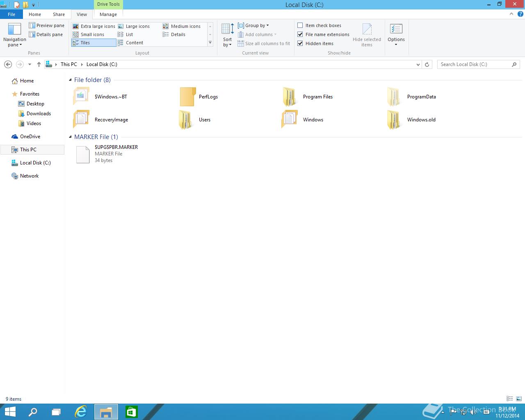The image size is (525, 420).
Task: Select Local Disk (C:) in navigation pane
Action: [x=35, y=163]
